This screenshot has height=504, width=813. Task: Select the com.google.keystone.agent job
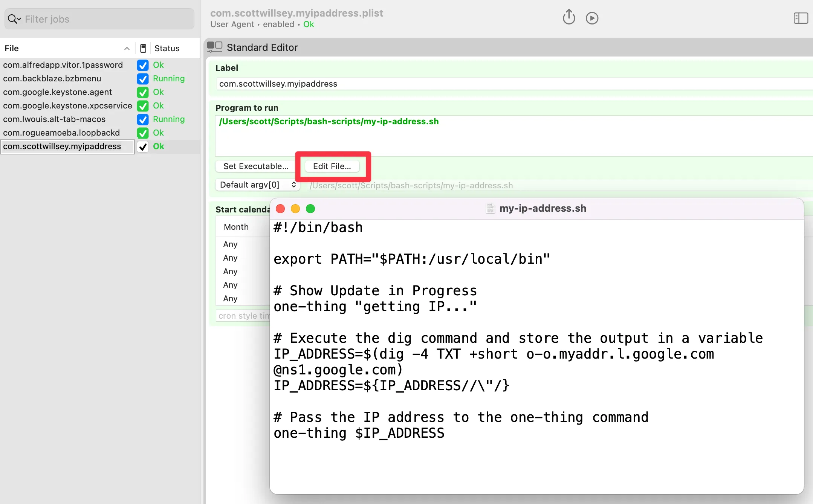click(57, 92)
